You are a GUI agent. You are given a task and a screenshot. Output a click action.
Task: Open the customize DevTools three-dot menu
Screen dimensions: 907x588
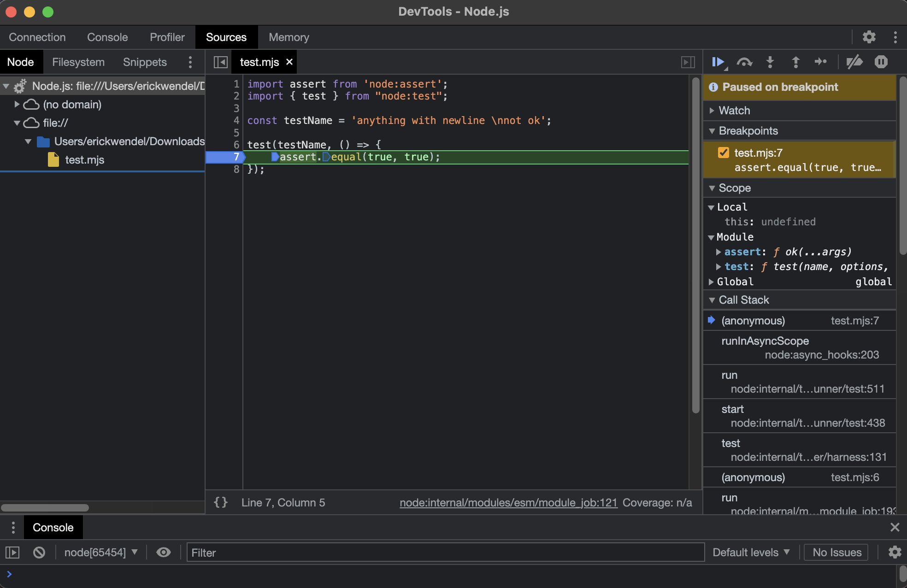pyautogui.click(x=895, y=37)
